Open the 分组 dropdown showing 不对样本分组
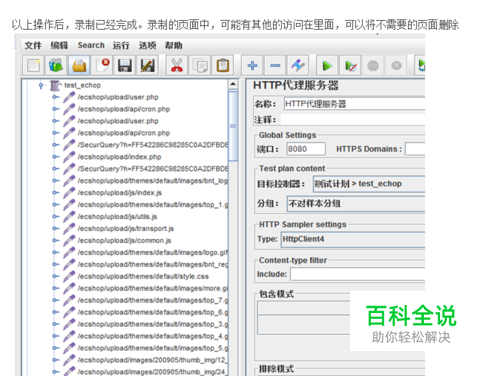Screen dimensions: 500x376 356,204
